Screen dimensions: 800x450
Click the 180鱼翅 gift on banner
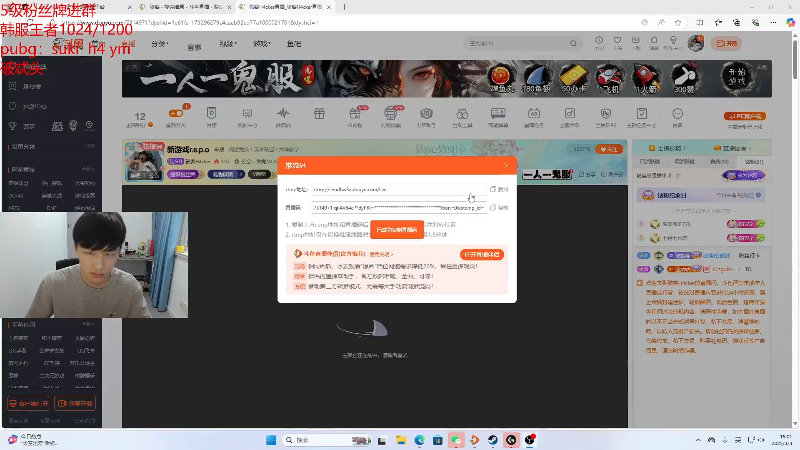click(536, 79)
